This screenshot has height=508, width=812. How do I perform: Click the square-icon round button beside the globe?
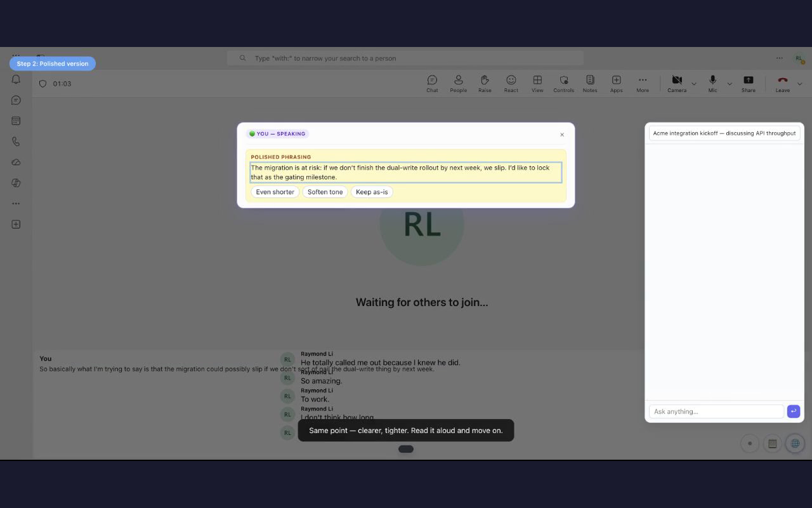[x=772, y=443]
